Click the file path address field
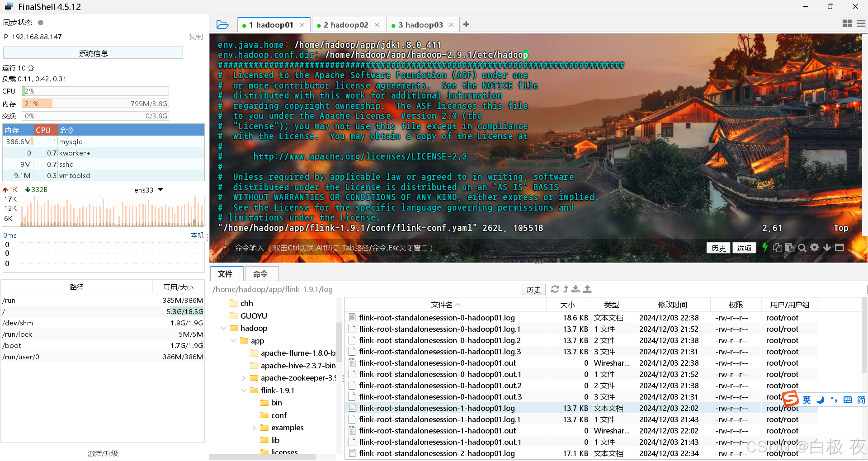The height and width of the screenshot is (461, 868). click(x=365, y=289)
